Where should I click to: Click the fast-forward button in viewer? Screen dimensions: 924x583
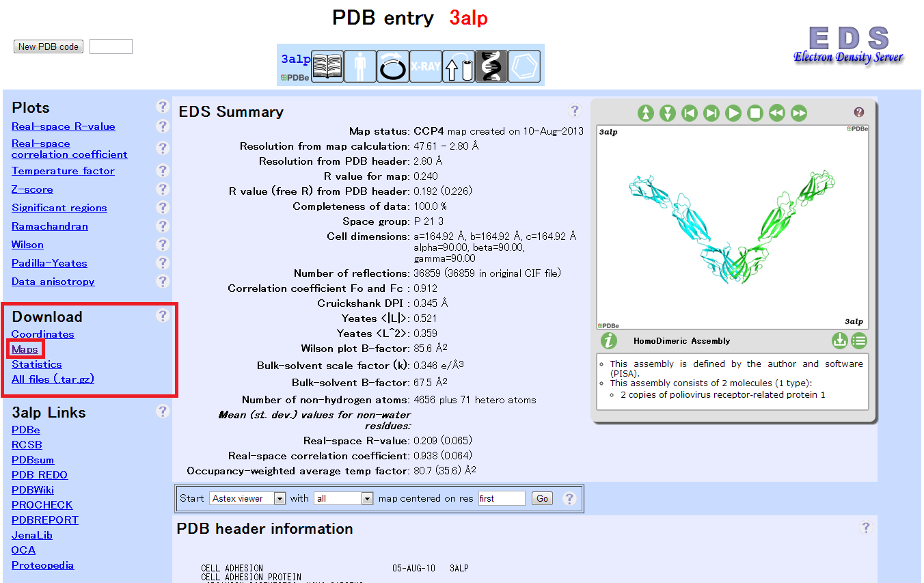(x=799, y=113)
